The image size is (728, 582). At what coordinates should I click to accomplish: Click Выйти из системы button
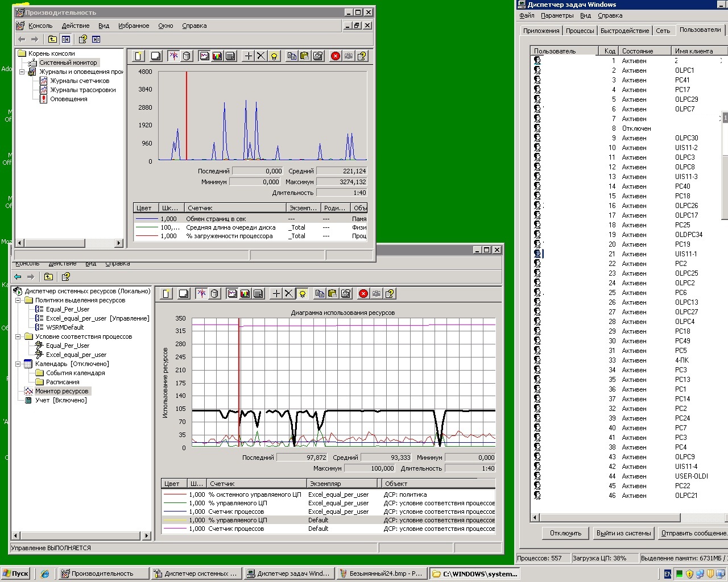coord(624,533)
